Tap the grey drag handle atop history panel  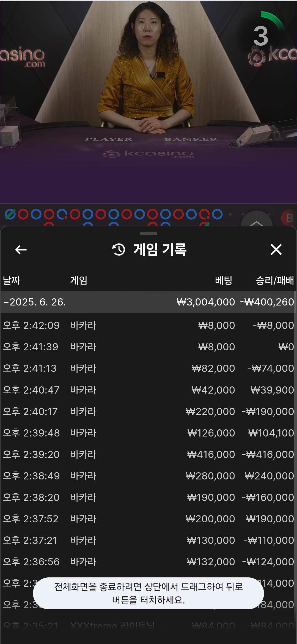(148, 234)
